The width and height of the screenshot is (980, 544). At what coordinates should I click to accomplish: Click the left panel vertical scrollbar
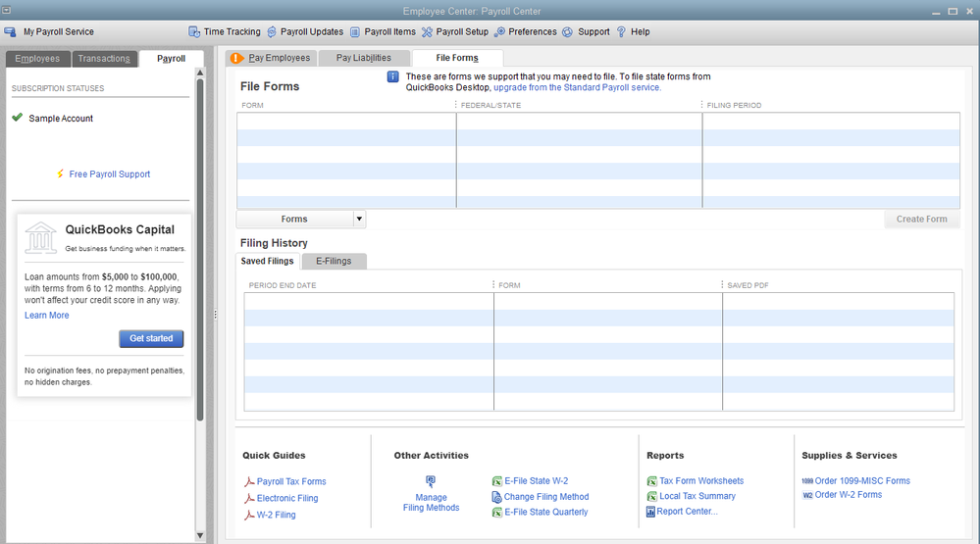(x=200, y=245)
